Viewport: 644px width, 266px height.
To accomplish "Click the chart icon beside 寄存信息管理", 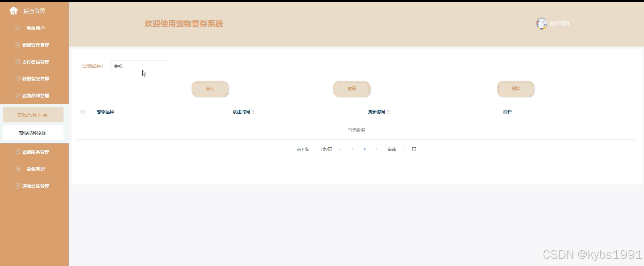I will coord(17,62).
